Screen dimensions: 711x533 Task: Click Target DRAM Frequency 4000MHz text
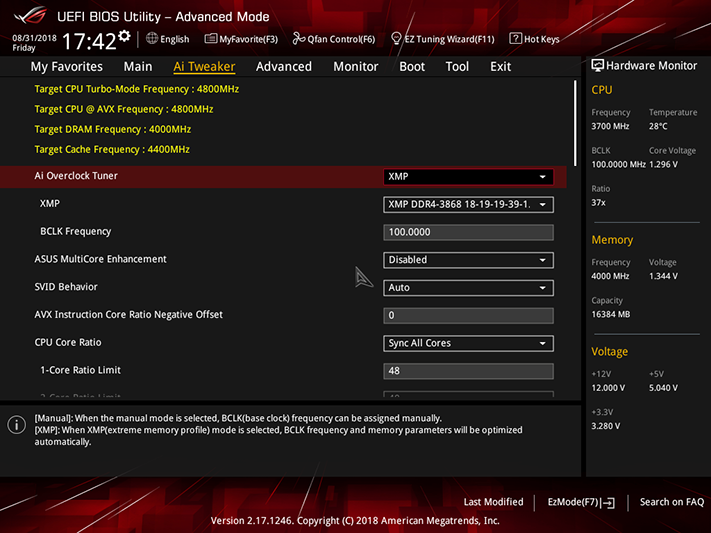tap(112, 129)
